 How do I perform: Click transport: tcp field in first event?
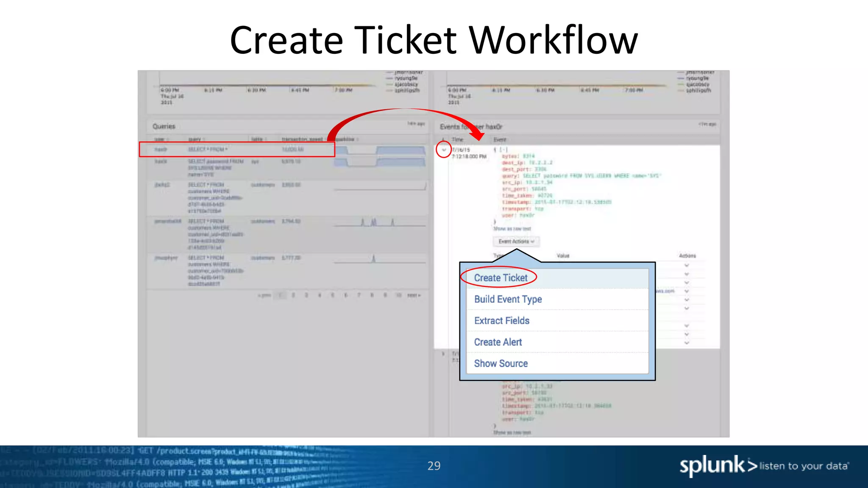click(x=523, y=209)
